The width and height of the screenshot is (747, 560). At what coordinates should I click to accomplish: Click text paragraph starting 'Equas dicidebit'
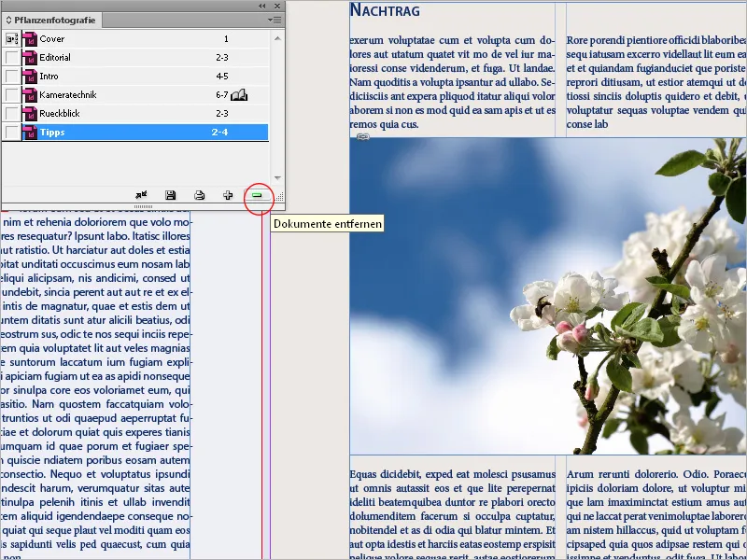[453, 514]
